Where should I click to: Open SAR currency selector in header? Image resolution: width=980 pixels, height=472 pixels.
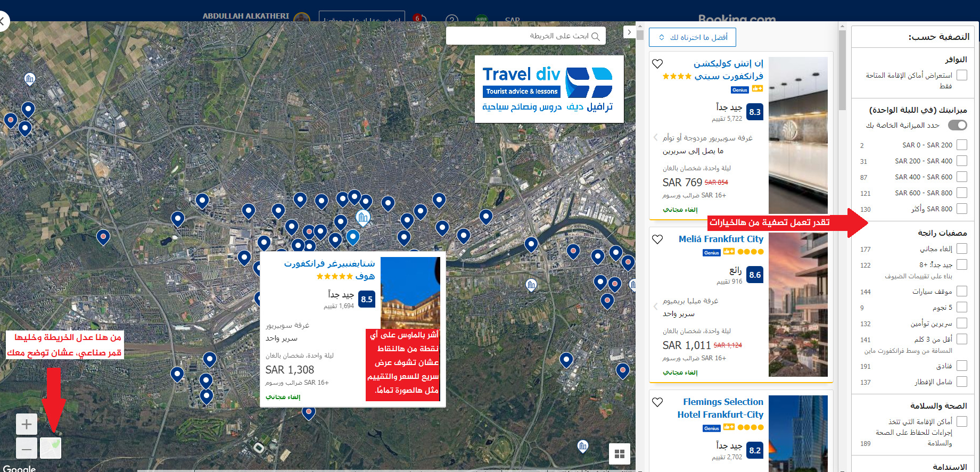(512, 20)
